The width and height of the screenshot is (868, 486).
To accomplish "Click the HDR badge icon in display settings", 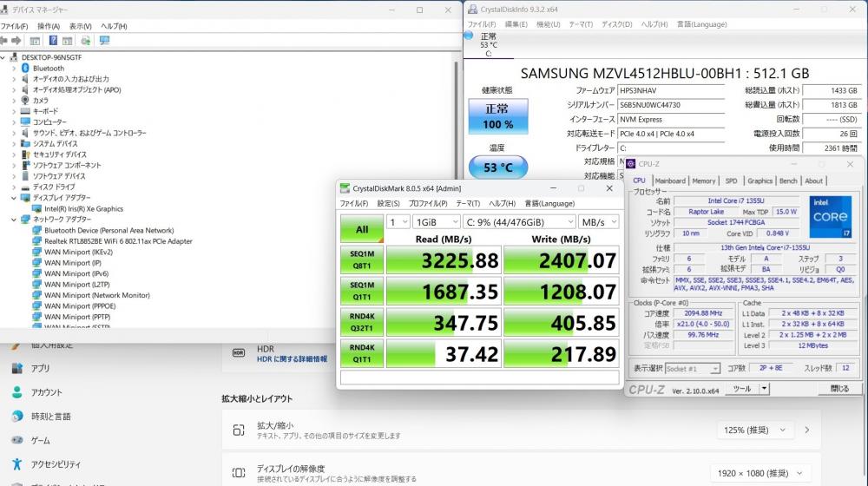I will (x=239, y=353).
